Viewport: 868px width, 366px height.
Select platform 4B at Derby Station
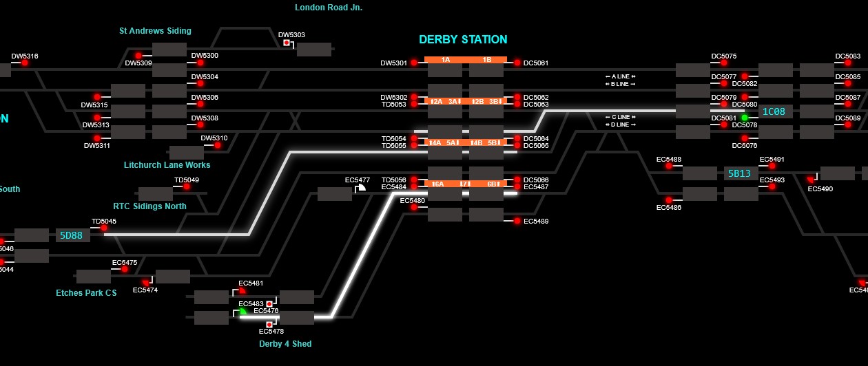pyautogui.click(x=477, y=142)
